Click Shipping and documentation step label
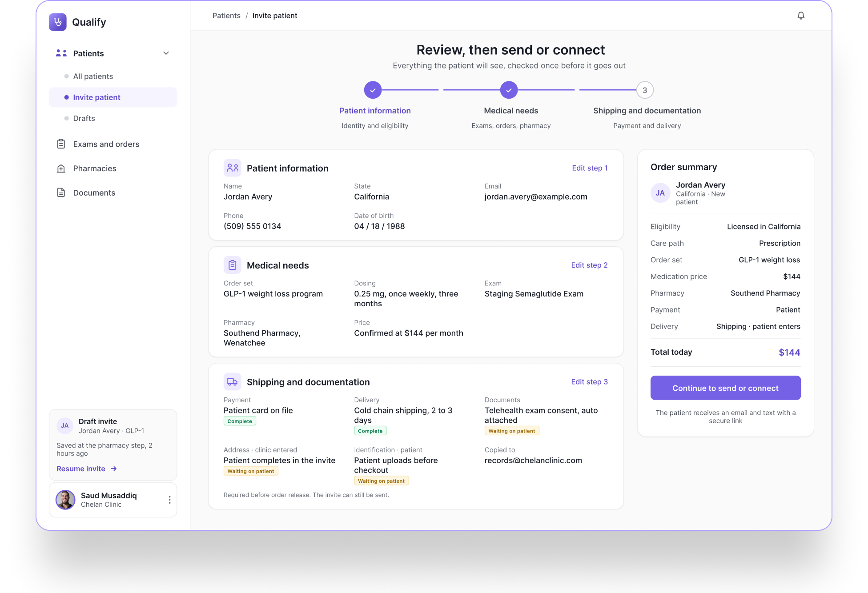 (x=647, y=111)
